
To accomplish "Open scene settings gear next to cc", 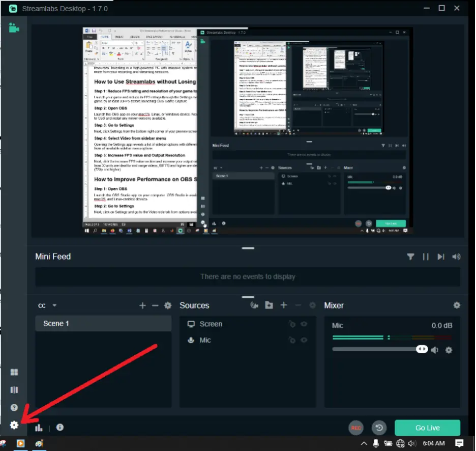I will 168,305.
